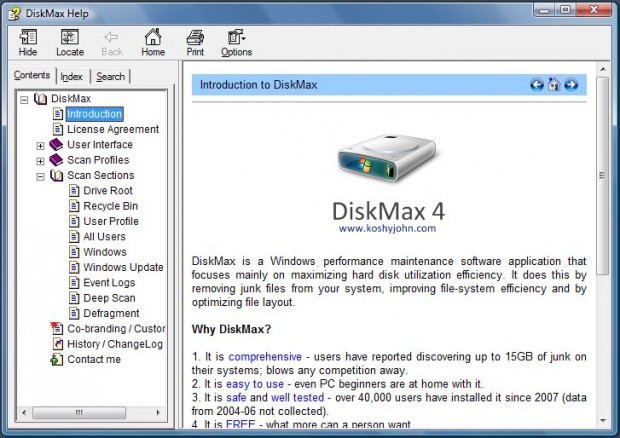Click the Locate toolbar icon
The width and height of the screenshot is (620, 438).
point(70,37)
